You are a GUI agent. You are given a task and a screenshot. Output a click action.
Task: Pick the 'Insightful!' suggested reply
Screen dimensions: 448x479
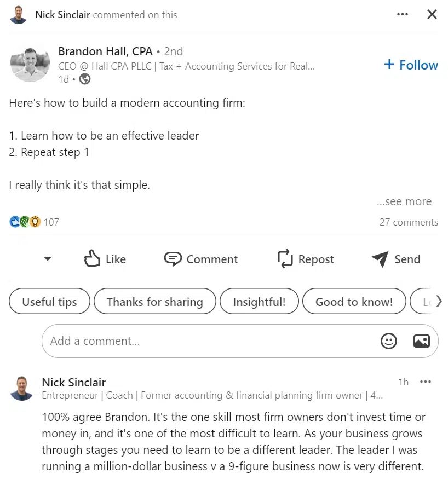click(259, 302)
